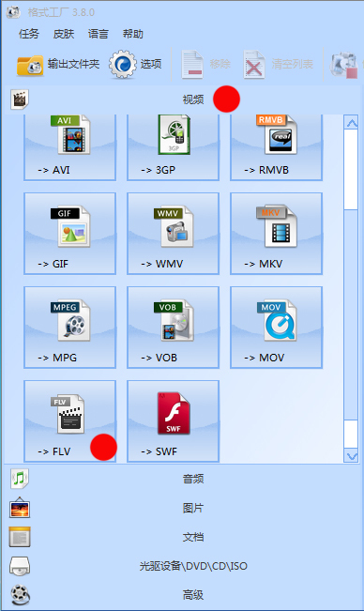Click the 输出文件夹 toolbar button
Screen dimensions: 364x611
coord(58,65)
